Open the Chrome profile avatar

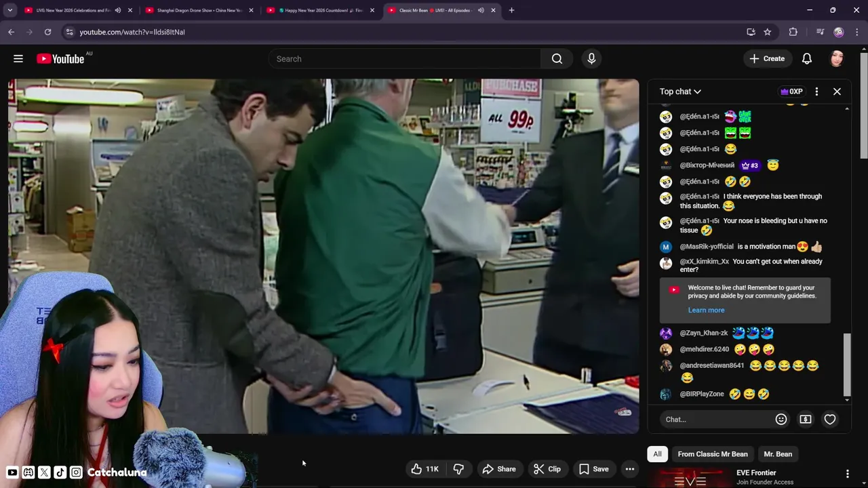coord(839,32)
